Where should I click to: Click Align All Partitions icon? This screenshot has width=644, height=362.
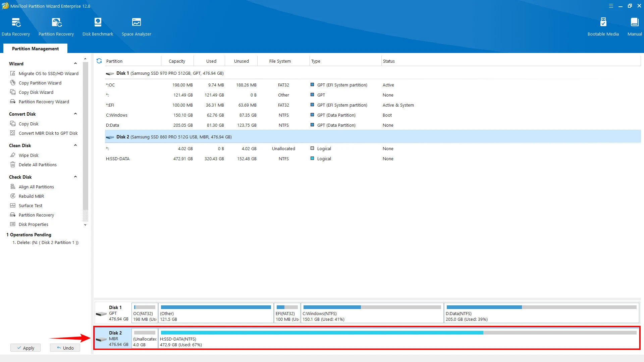point(13,187)
